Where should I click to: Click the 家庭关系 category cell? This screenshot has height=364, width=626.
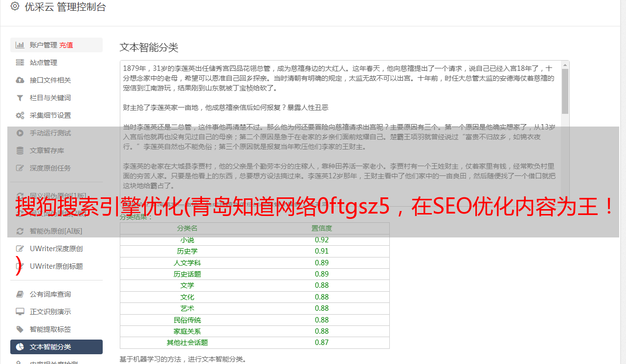pos(187,331)
